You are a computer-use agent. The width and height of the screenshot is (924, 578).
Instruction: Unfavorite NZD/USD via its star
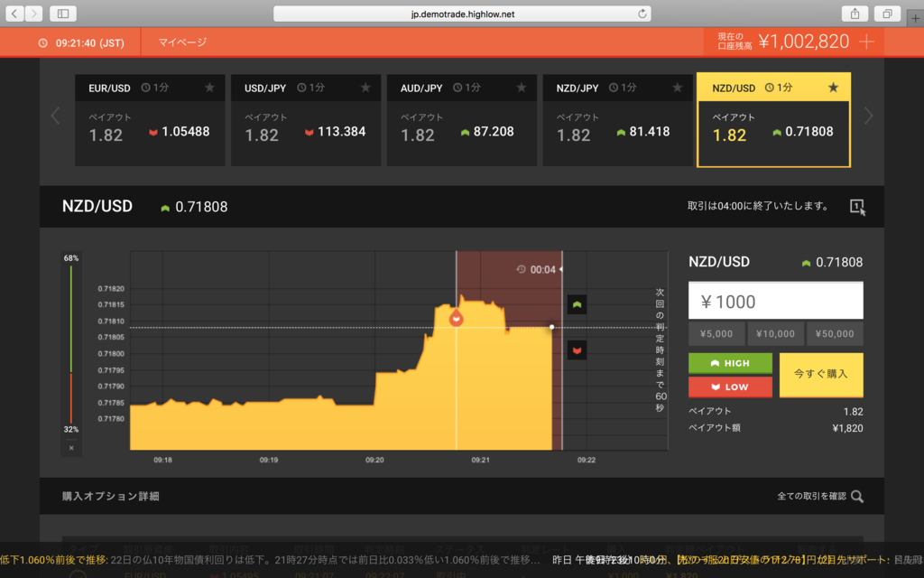tap(833, 88)
